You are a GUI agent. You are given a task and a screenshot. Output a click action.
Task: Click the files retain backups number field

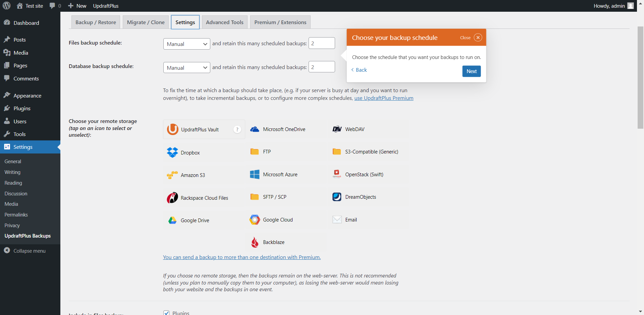pyautogui.click(x=322, y=43)
